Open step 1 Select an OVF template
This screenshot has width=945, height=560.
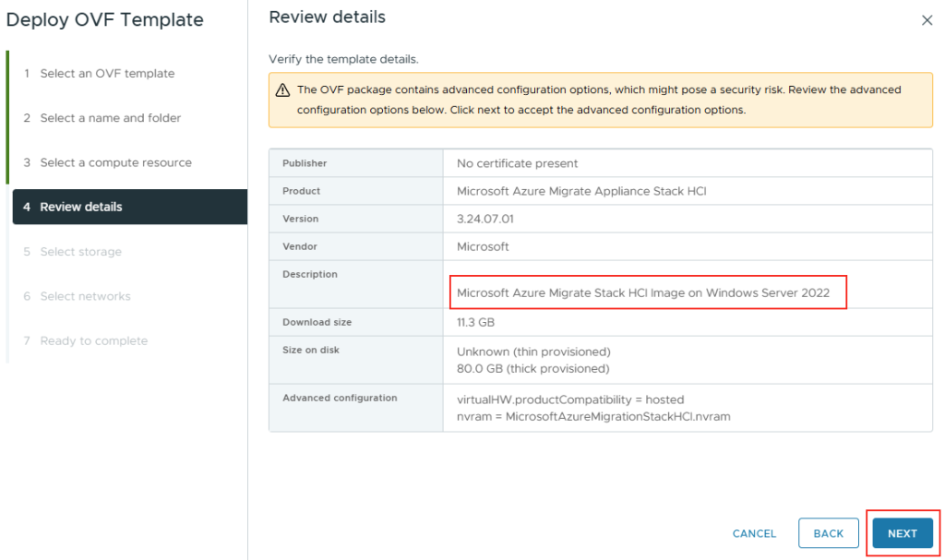coord(107,74)
